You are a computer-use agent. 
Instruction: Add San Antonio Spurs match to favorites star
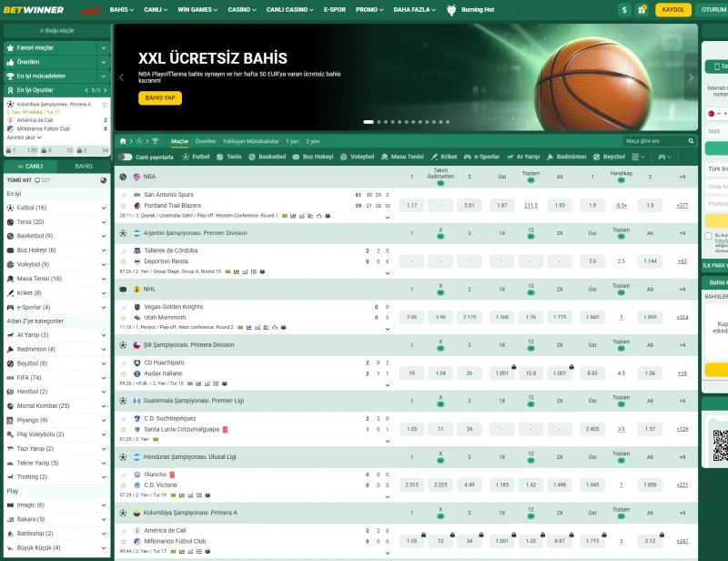click(124, 206)
